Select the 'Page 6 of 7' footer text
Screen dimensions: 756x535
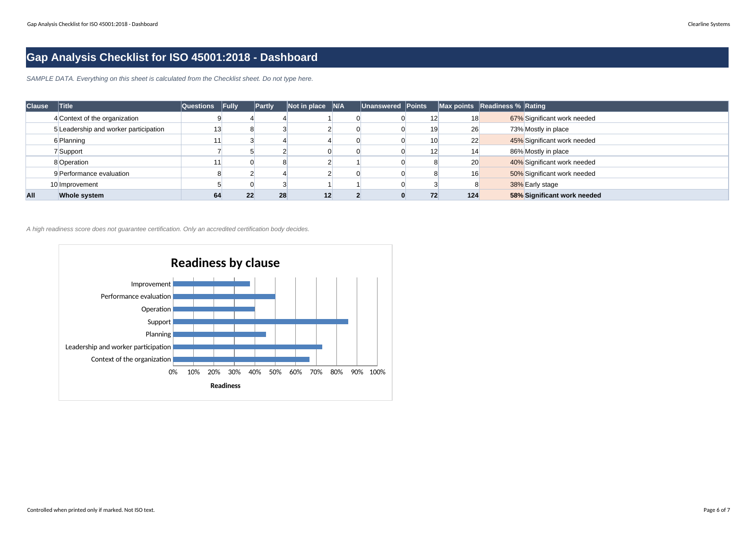tap(717, 510)
